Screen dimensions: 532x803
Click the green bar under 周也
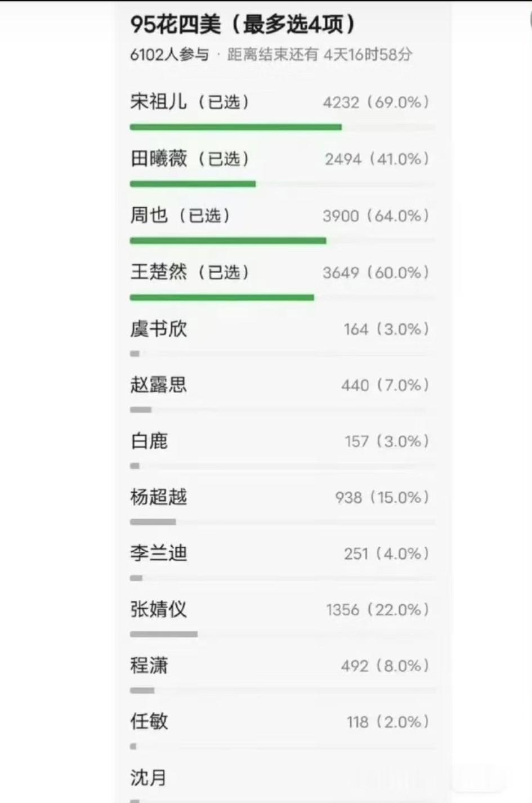(228, 240)
